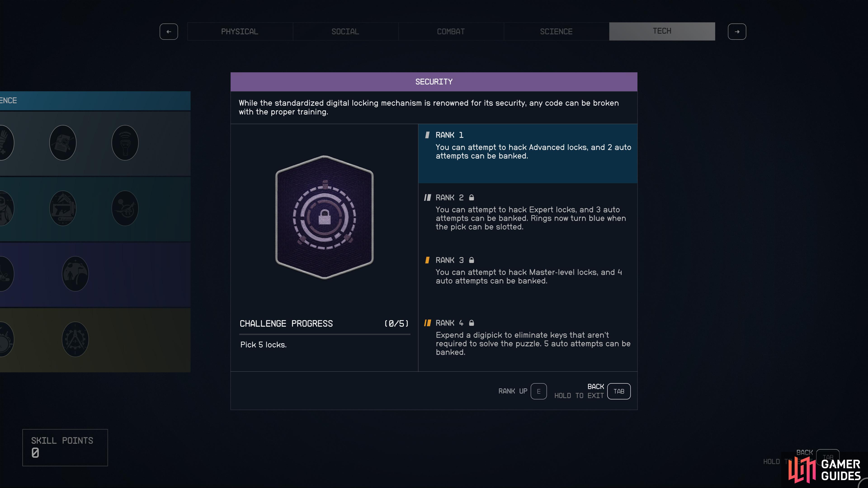868x488 pixels.
Task: Click the background Back label at bottom right
Action: pyautogui.click(x=805, y=453)
